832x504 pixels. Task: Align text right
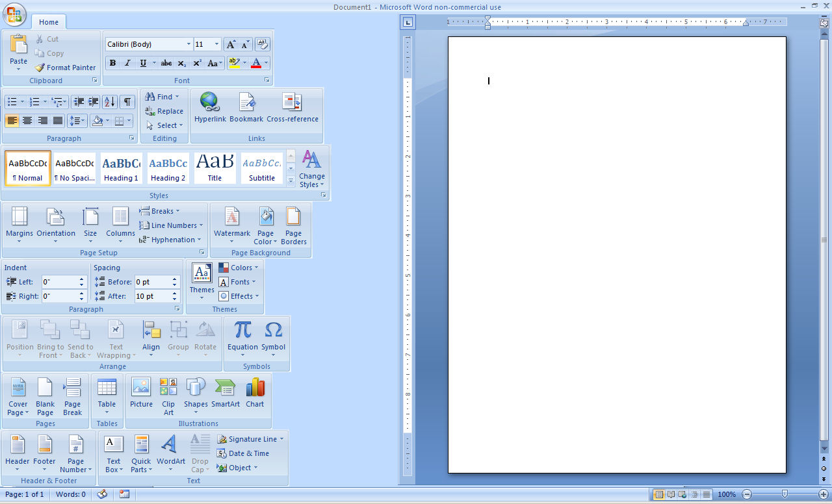point(42,120)
